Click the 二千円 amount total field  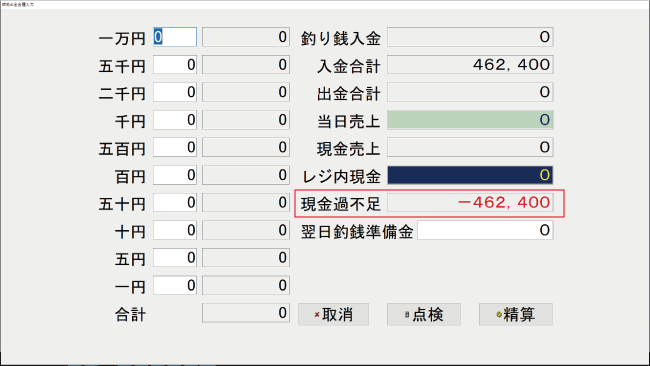point(246,92)
